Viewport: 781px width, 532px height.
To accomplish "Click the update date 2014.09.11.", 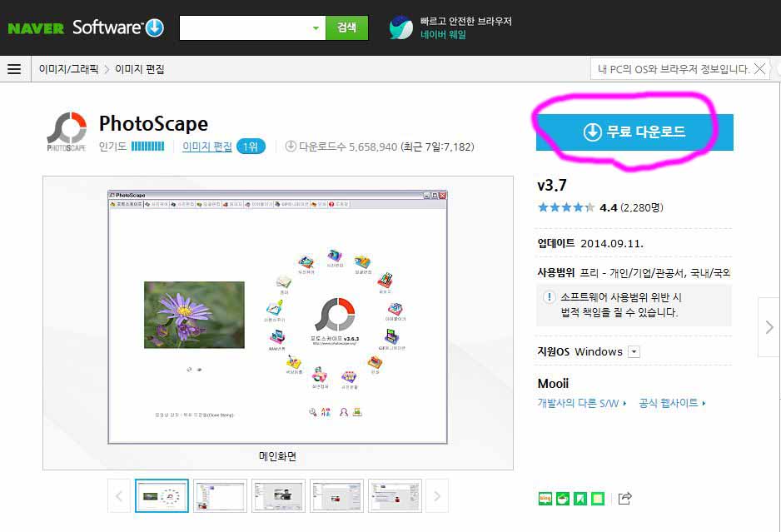I will pos(612,244).
